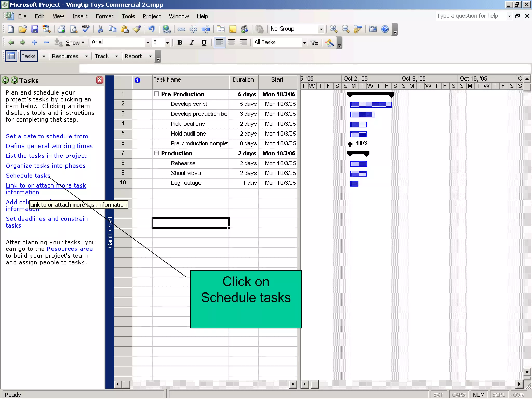Click Organize tasks into phases link
This screenshot has height=399, width=532.
tap(46, 166)
